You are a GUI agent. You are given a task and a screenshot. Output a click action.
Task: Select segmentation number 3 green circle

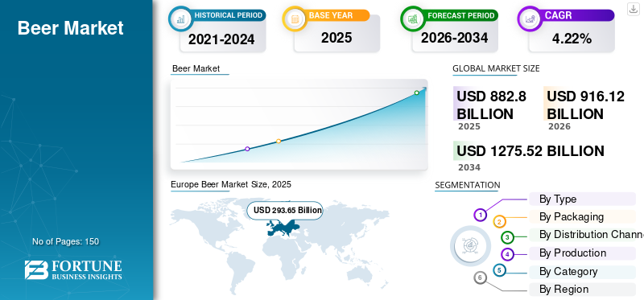point(507,237)
